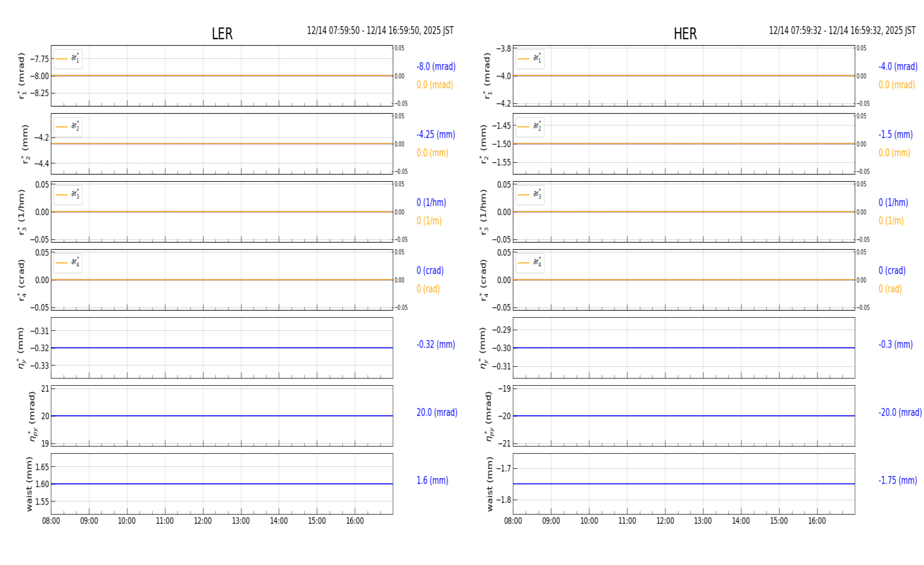Click the ∂r2* legend in the LER plot

pos(68,127)
